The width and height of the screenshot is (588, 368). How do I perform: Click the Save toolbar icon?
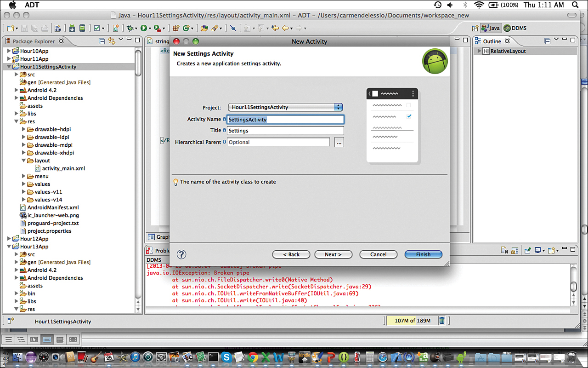pos(25,28)
